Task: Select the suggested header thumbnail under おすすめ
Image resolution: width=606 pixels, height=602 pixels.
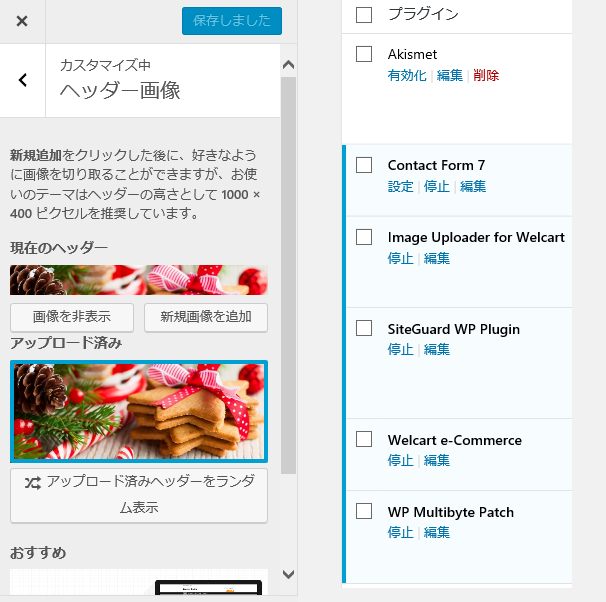Action: (139, 582)
